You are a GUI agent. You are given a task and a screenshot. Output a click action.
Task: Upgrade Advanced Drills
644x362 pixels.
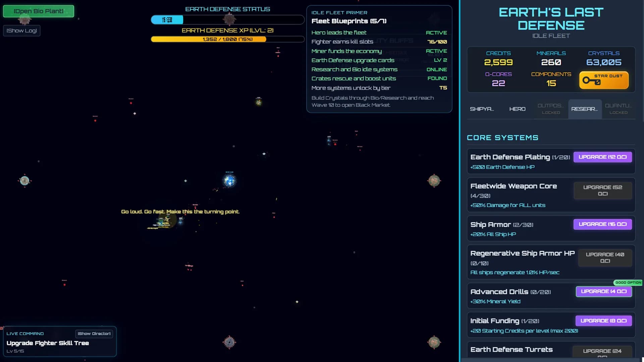point(604,291)
